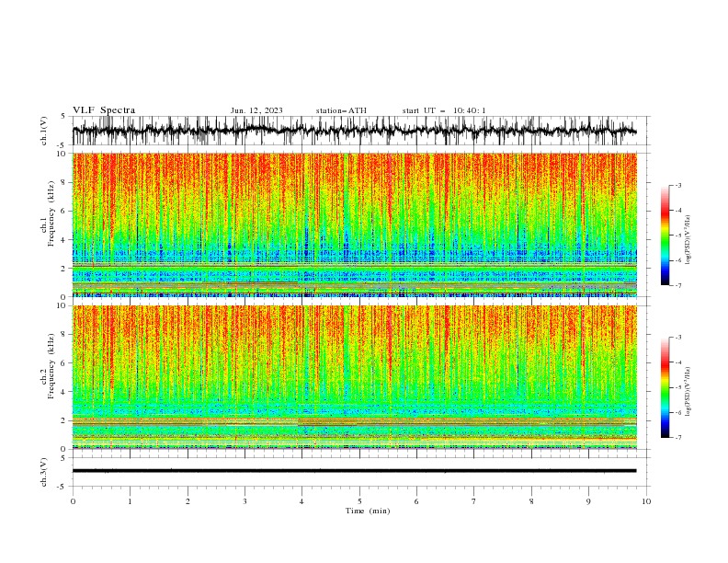728x563 pixels.
Task: Click the "Time (min)" axis label
Action: [x=368, y=511]
